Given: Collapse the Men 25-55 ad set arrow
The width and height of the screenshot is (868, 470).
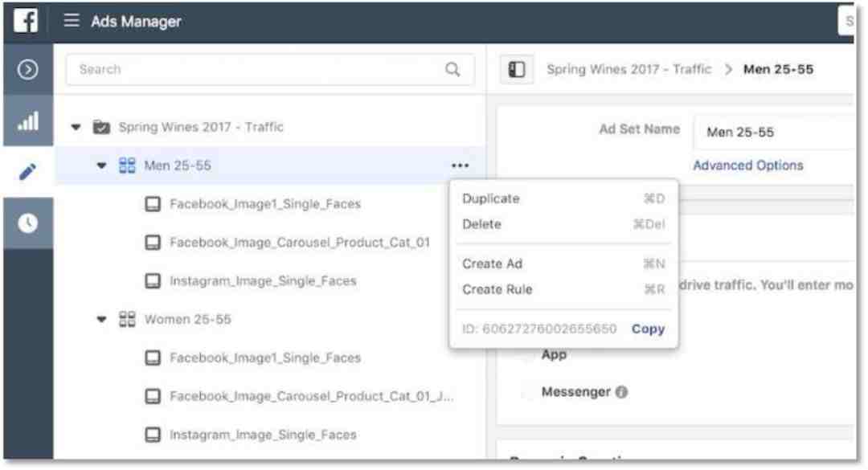Looking at the screenshot, I should [101, 166].
